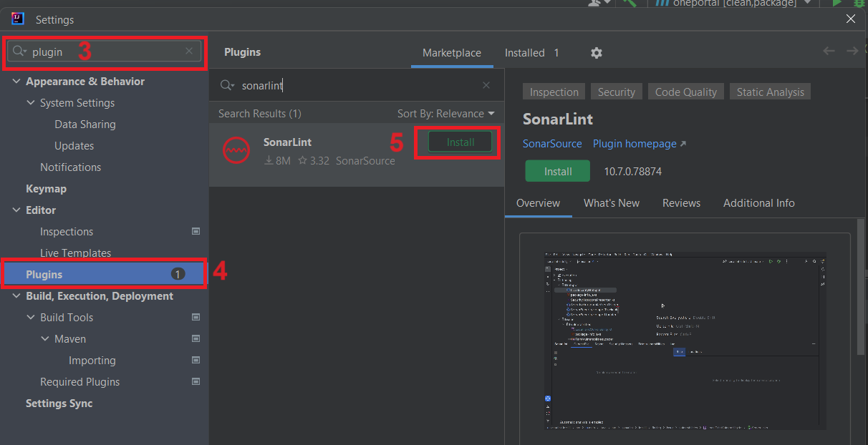The image size is (868, 445).
Task: Click the Inspection tag
Action: tap(554, 92)
